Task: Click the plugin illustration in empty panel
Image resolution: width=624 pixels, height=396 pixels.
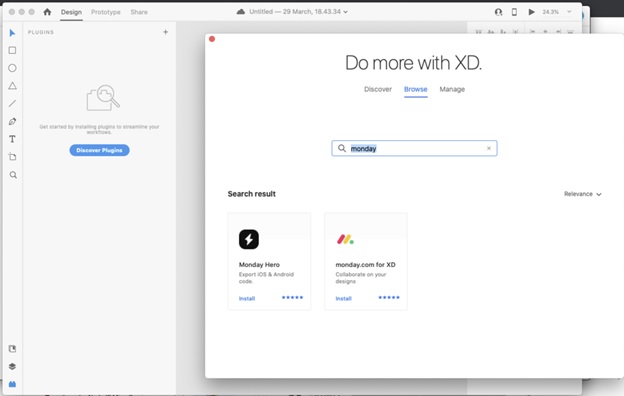Action: 103,98
